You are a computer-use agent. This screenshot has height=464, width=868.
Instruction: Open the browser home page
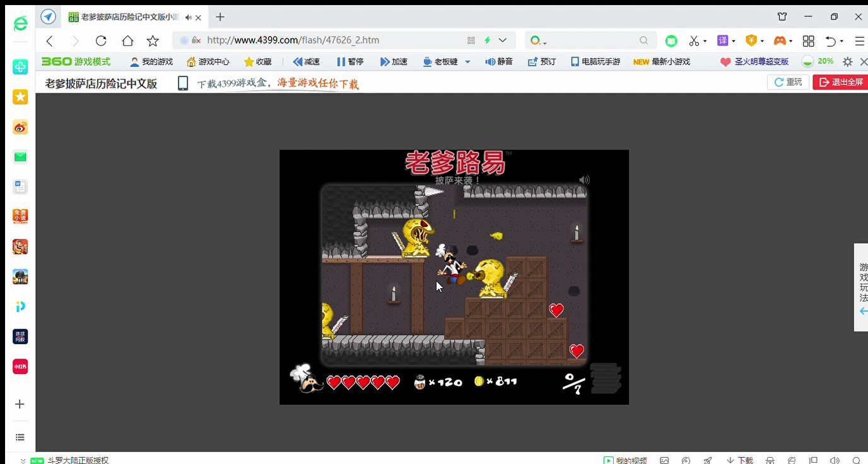[127, 41]
